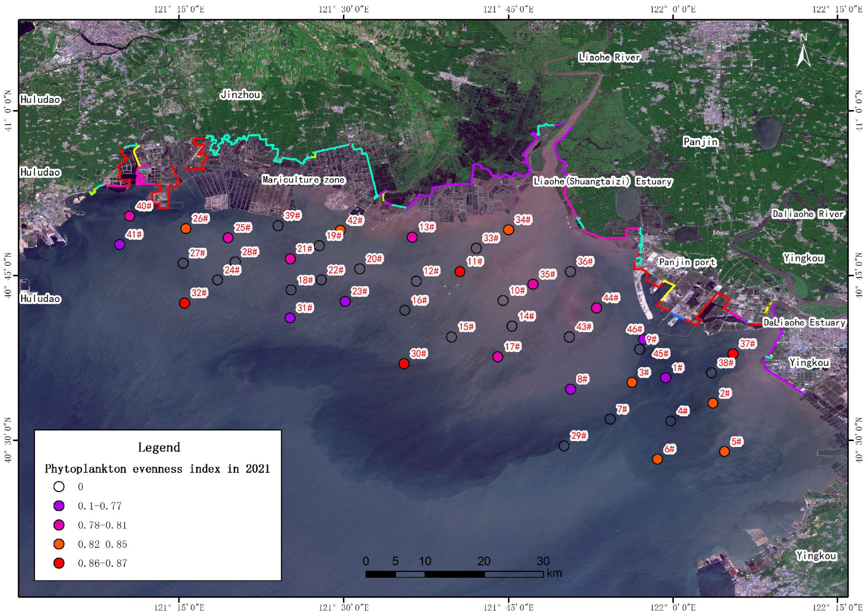
Task: Click the purple marker for station 8#
Action: pos(570,389)
